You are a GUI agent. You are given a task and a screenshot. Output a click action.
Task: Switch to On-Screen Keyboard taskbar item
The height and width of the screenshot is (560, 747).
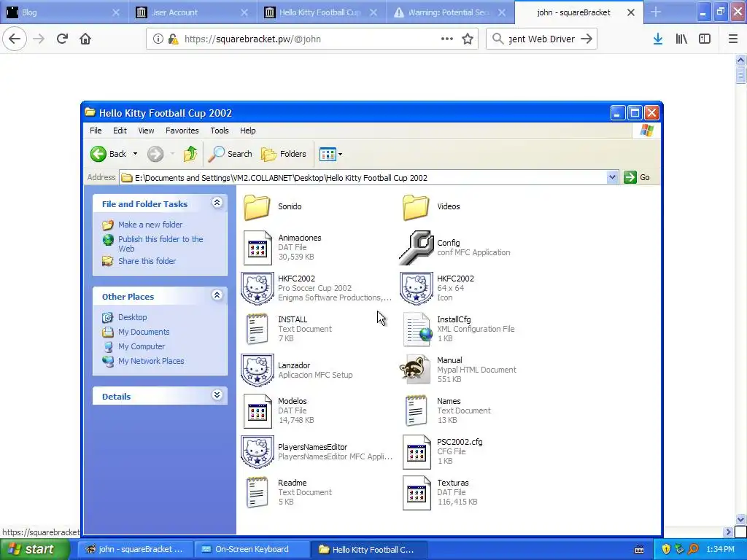coord(252,549)
